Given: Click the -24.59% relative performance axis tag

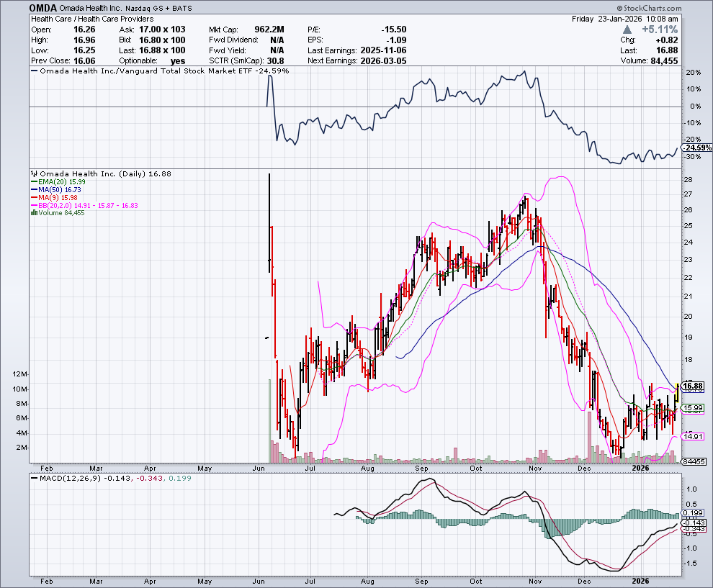Looking at the screenshot, I should [x=697, y=148].
